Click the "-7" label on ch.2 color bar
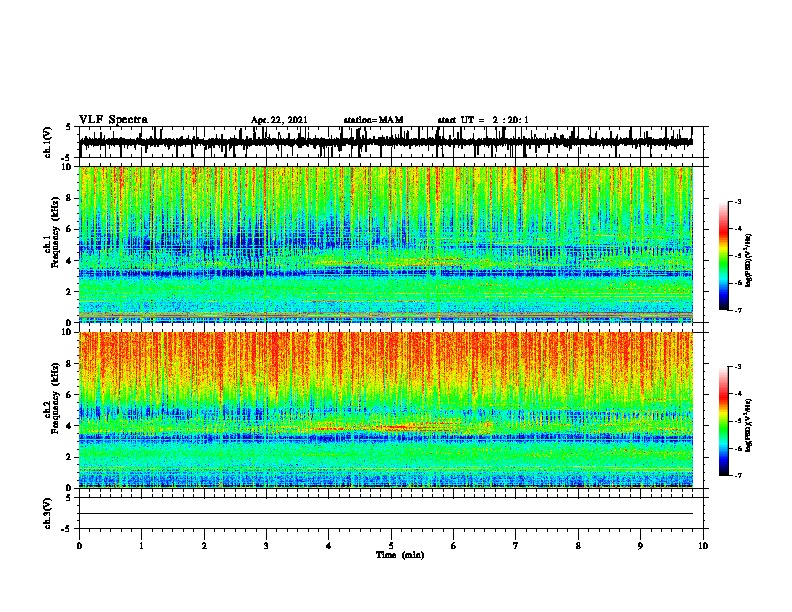This screenshot has width=792, height=612. click(737, 476)
